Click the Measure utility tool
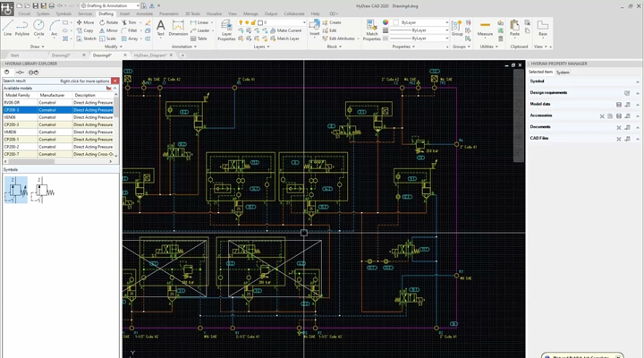The height and width of the screenshot is (358, 644). (485, 28)
